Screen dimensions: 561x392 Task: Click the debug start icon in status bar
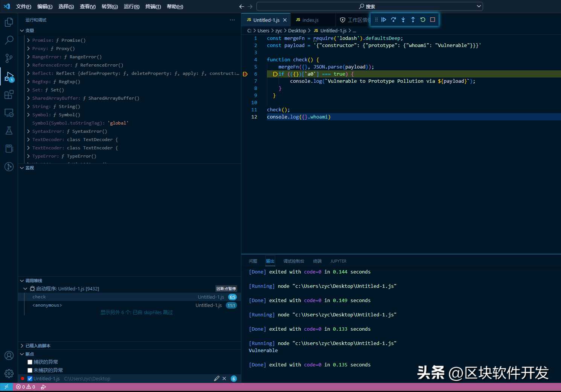[43, 387]
